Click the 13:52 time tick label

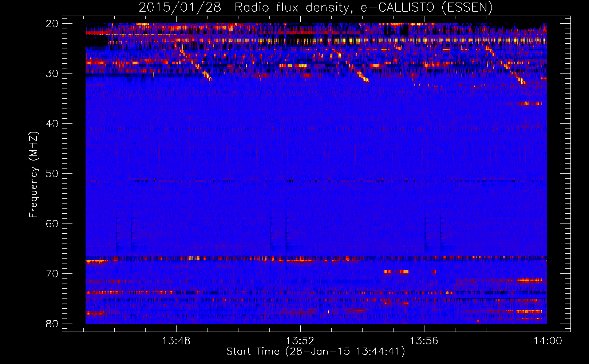[x=300, y=341]
